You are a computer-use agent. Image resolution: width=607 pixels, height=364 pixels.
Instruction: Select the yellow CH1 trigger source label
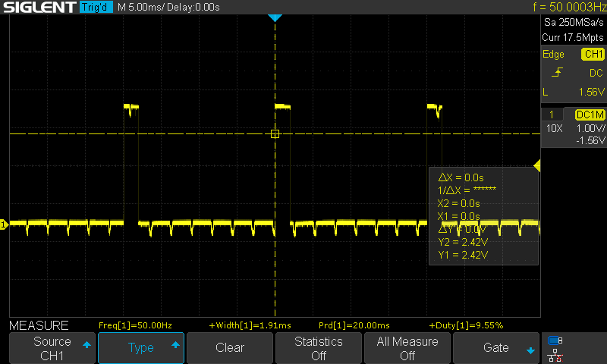coord(592,55)
